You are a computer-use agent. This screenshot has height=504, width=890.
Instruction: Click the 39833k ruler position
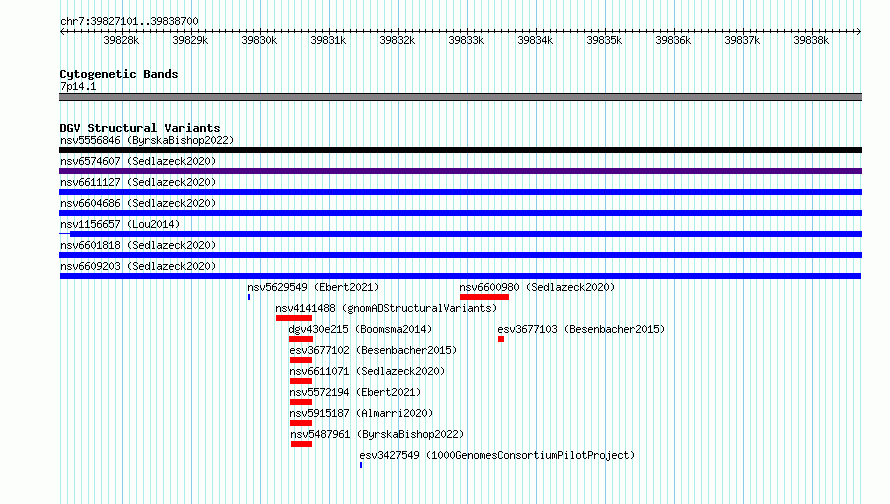point(466,40)
